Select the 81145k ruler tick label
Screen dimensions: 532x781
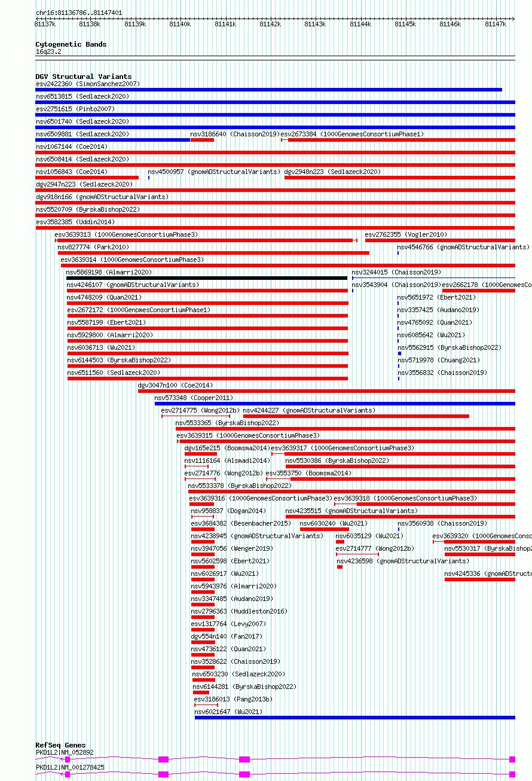click(x=405, y=24)
